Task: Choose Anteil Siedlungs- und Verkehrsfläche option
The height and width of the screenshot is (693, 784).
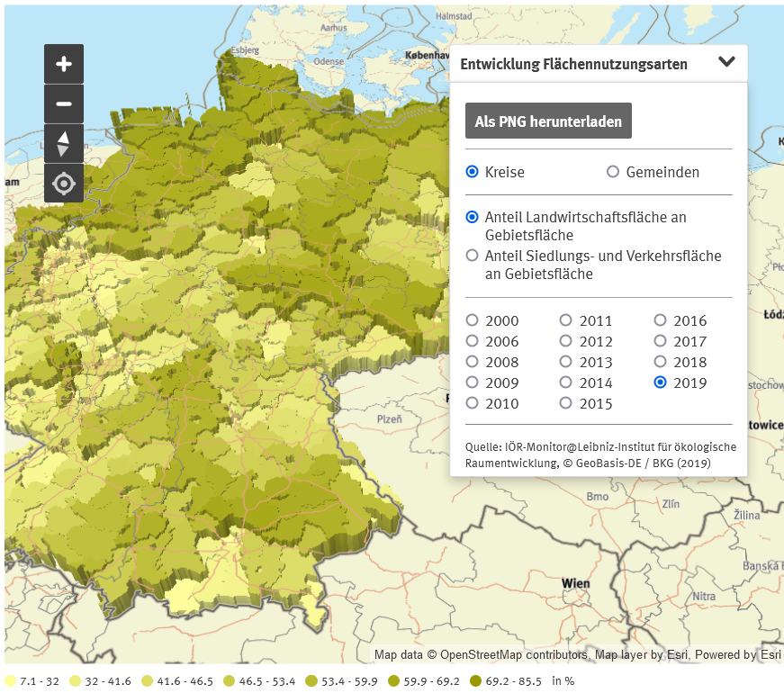Action: [x=473, y=256]
